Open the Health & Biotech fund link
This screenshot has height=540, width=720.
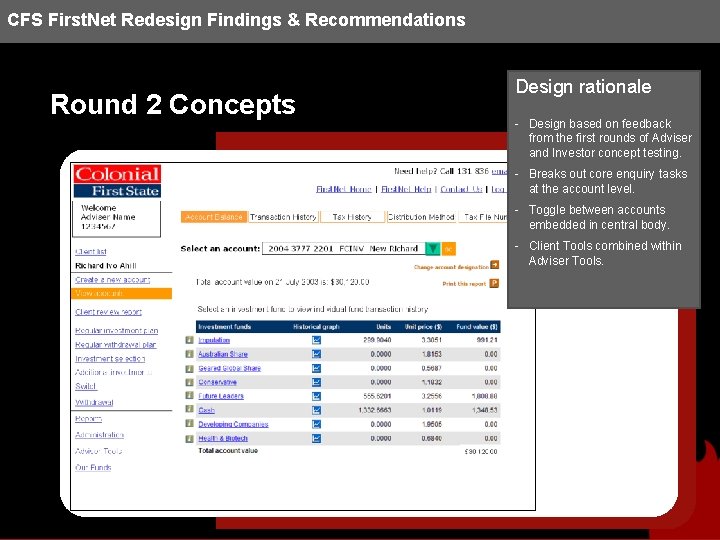223,439
